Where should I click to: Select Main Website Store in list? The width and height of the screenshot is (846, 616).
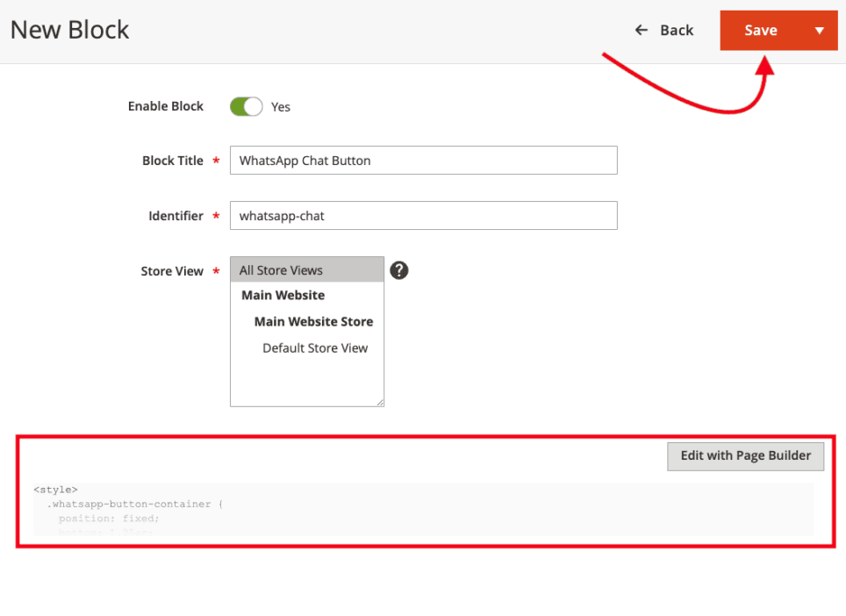313,321
